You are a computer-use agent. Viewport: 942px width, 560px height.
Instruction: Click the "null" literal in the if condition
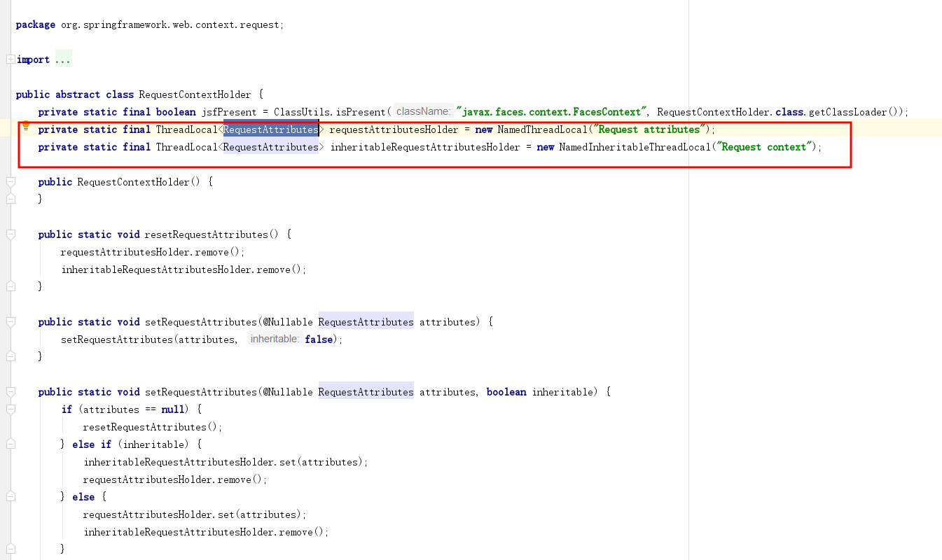click(173, 409)
